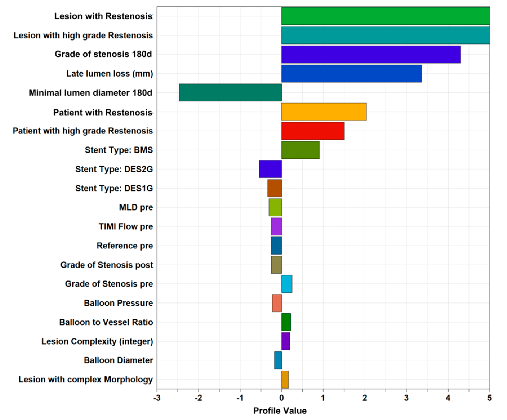Click the Lesion with complex Morphology bar
Image resolution: width=507 pixels, height=420 pixels.
[x=285, y=379]
